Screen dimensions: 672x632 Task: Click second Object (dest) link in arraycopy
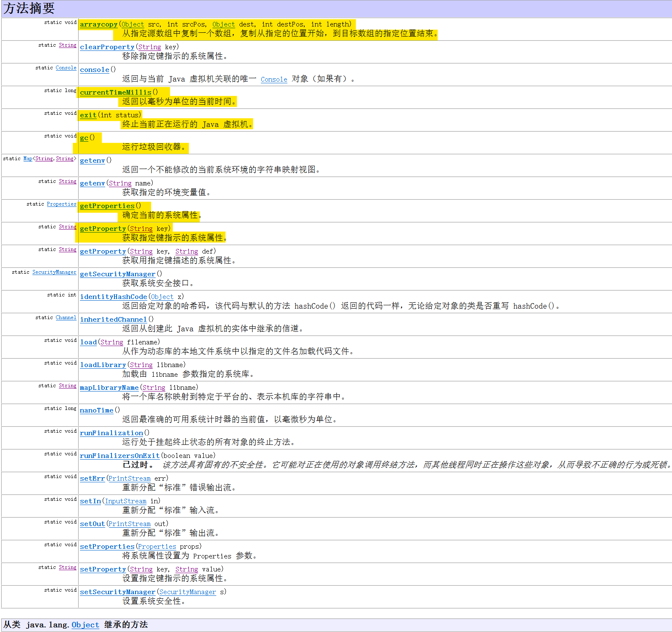[x=223, y=24]
